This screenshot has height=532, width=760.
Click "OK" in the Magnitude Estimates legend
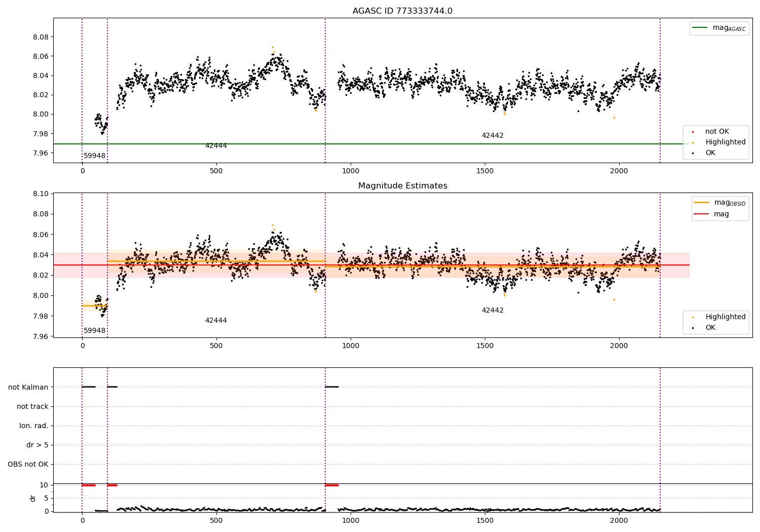(x=710, y=328)
